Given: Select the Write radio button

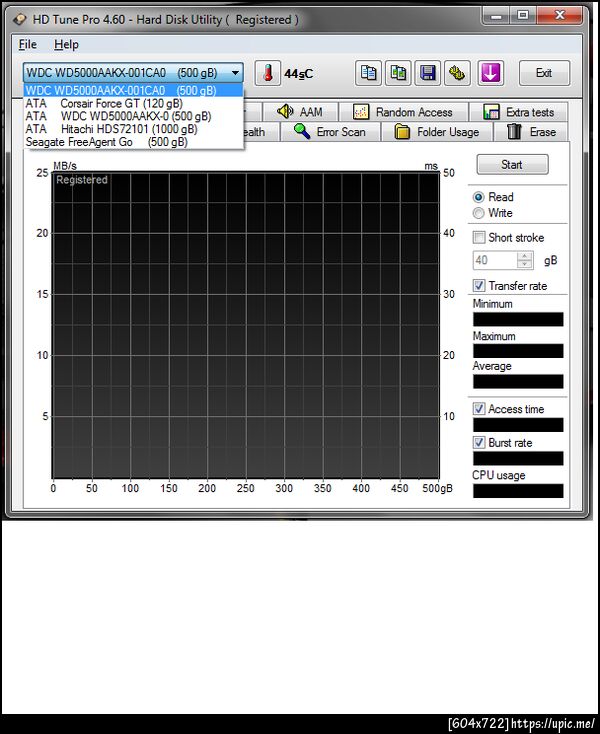Looking at the screenshot, I should tap(478, 213).
